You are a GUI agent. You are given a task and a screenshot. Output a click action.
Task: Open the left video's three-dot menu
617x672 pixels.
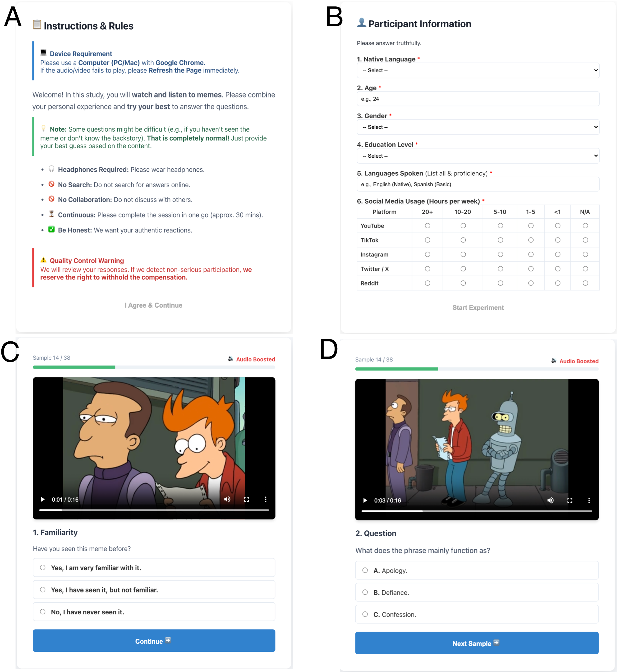[x=266, y=499]
